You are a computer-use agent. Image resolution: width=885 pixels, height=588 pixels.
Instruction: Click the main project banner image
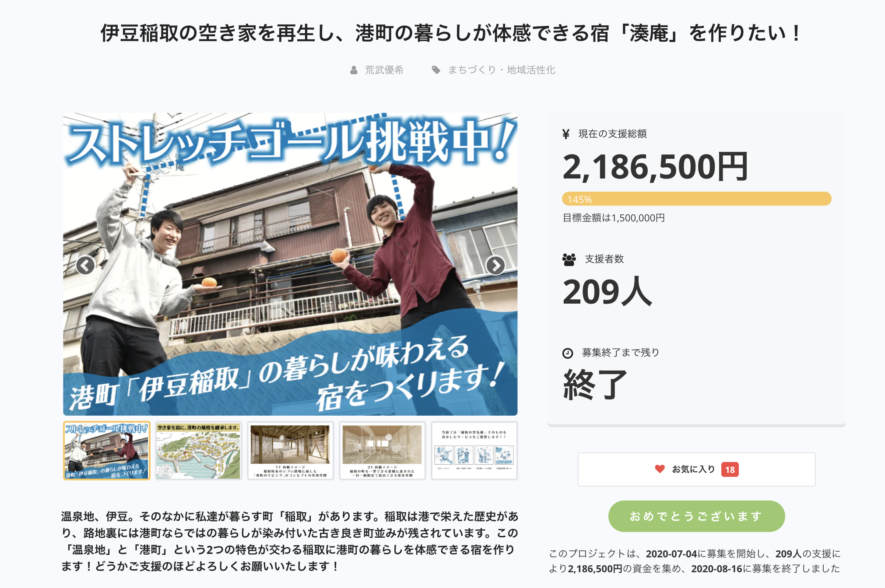point(290,264)
